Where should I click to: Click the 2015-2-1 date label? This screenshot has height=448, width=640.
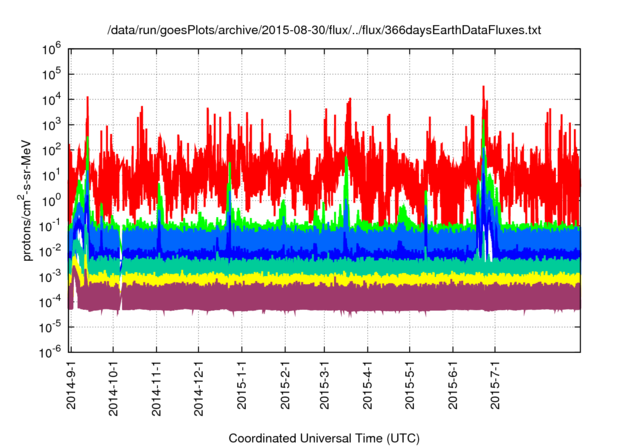click(285, 384)
